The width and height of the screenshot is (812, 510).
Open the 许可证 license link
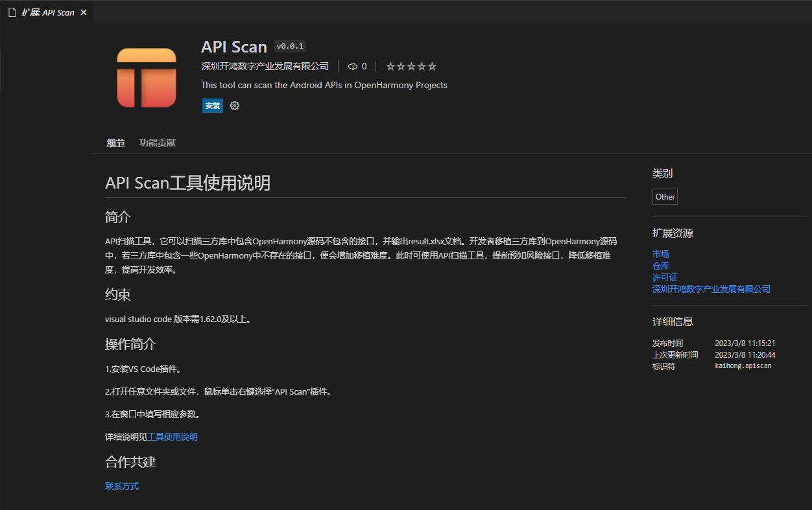(665, 277)
